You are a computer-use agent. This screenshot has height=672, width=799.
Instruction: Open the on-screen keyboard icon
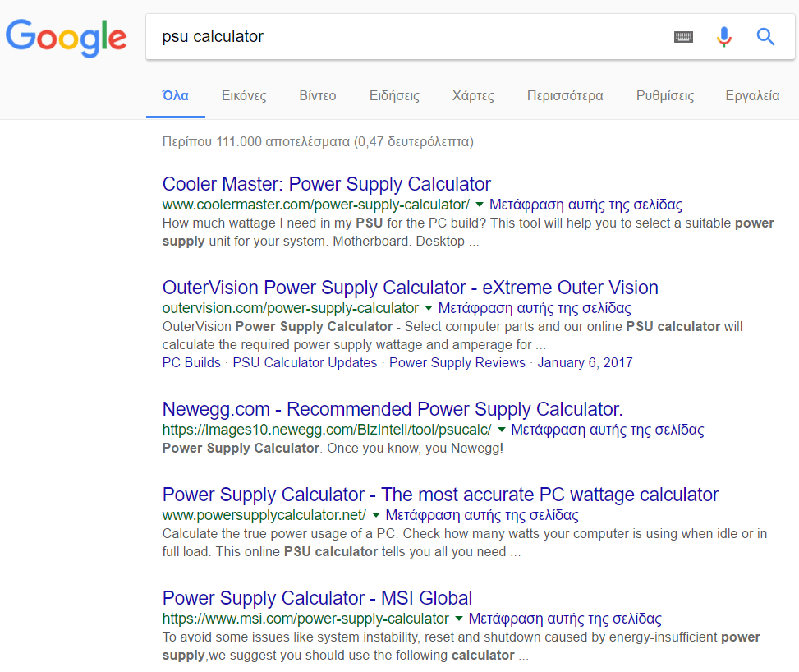[x=683, y=37]
